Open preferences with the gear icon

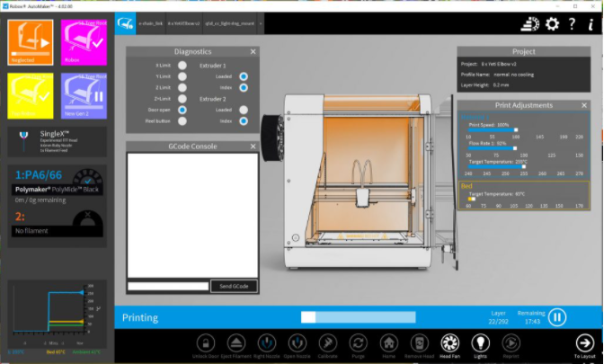tap(552, 24)
